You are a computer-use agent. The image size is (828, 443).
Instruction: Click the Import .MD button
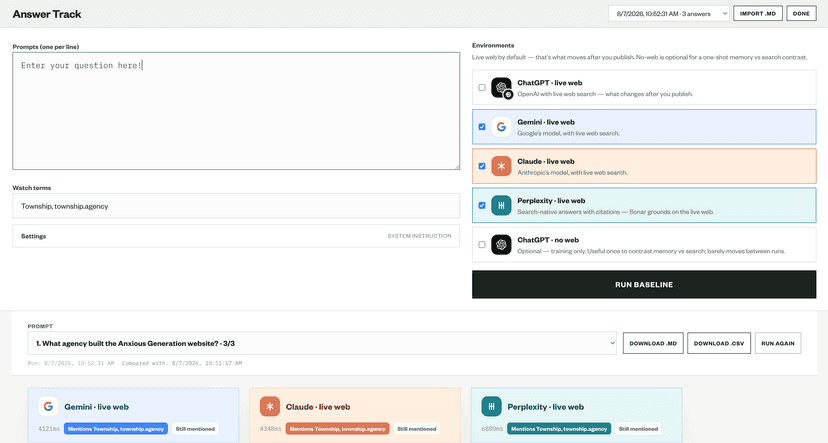758,14
